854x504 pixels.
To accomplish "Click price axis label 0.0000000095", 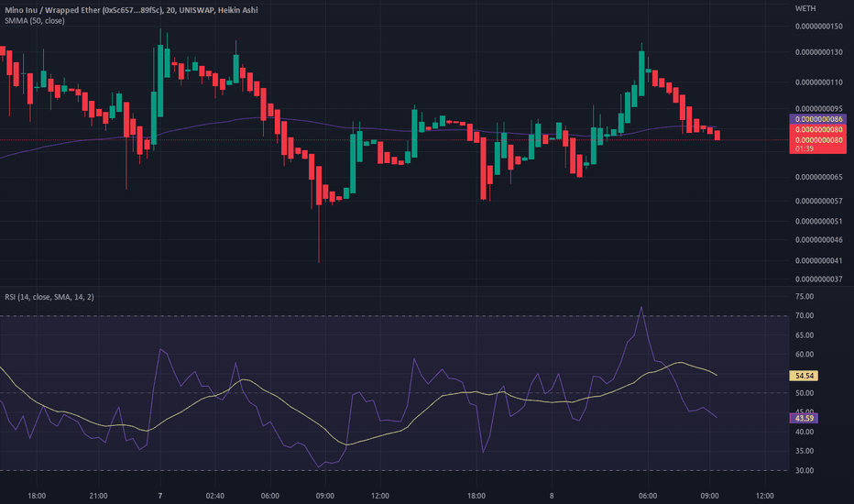I will (818, 108).
